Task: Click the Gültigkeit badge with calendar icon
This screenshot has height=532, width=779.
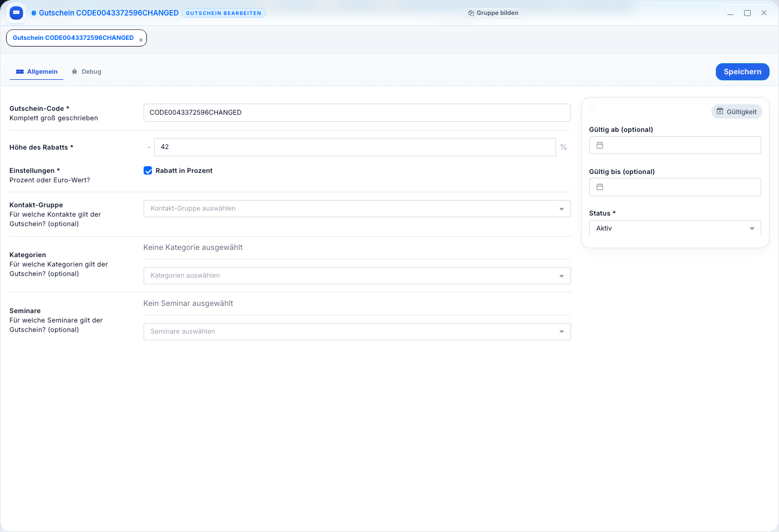Action: tap(736, 111)
